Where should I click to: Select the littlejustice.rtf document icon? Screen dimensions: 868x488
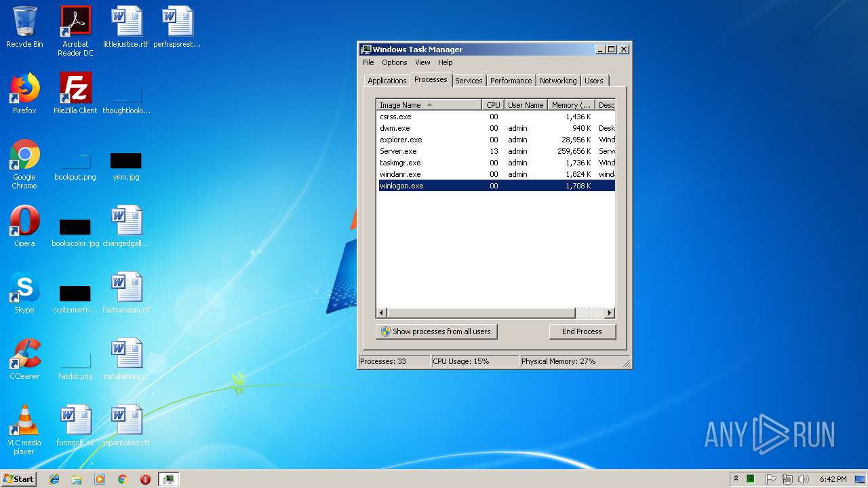[x=126, y=27]
